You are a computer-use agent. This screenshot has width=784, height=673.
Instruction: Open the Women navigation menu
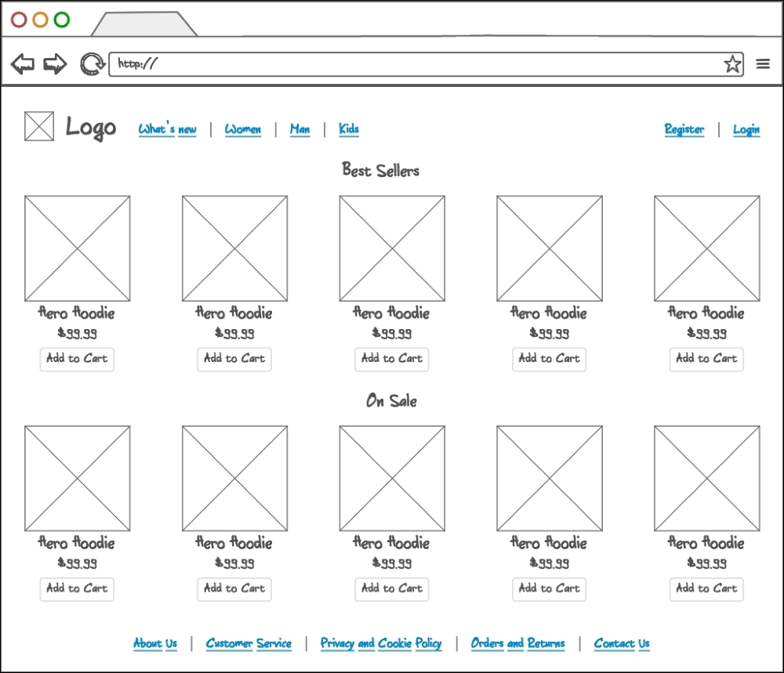coord(243,128)
